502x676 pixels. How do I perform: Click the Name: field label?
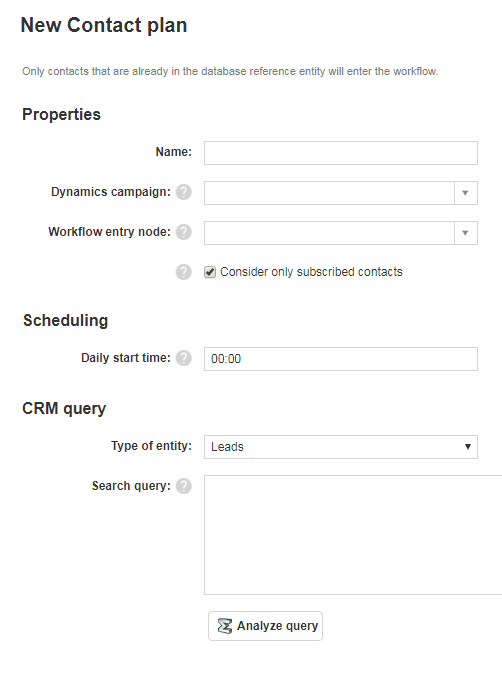click(x=173, y=152)
